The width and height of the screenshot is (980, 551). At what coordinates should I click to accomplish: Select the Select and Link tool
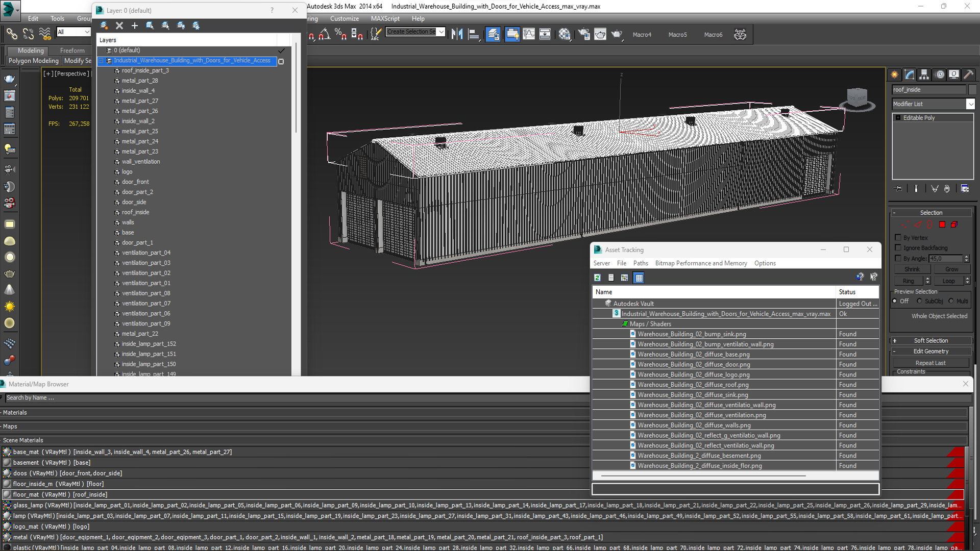(11, 34)
